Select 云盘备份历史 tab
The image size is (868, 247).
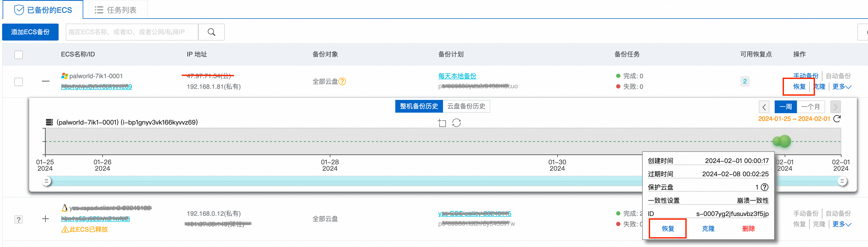(466, 106)
